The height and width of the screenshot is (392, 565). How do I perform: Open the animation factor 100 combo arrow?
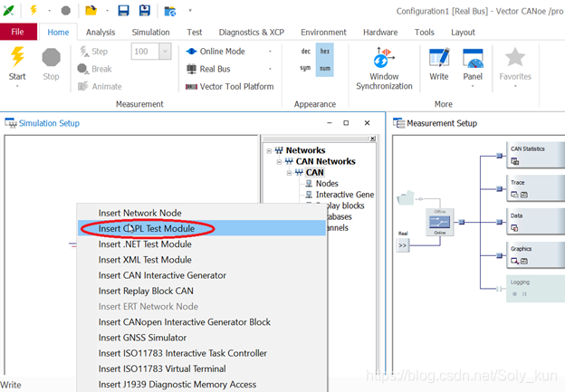[x=165, y=52]
